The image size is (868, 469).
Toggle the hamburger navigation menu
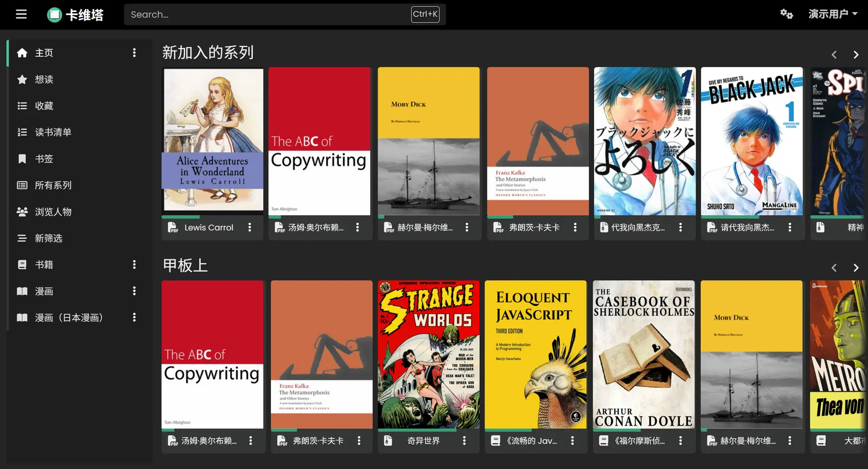pos(21,14)
